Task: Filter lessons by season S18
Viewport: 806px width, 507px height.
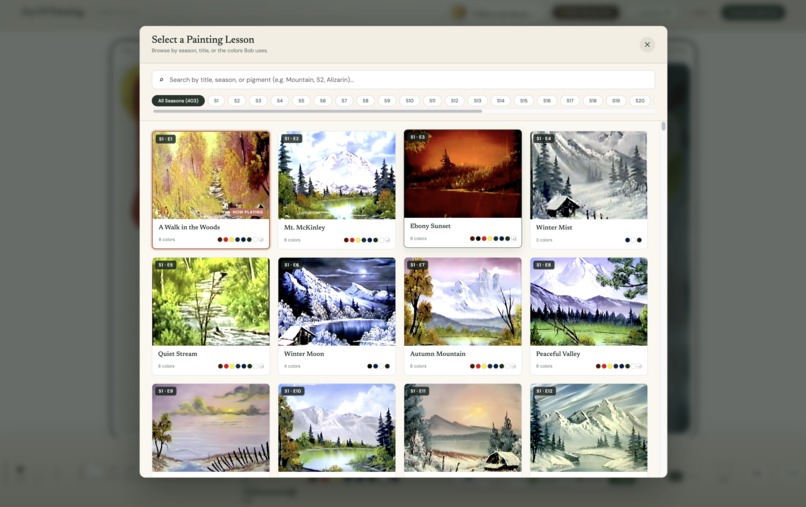Action: [593, 101]
